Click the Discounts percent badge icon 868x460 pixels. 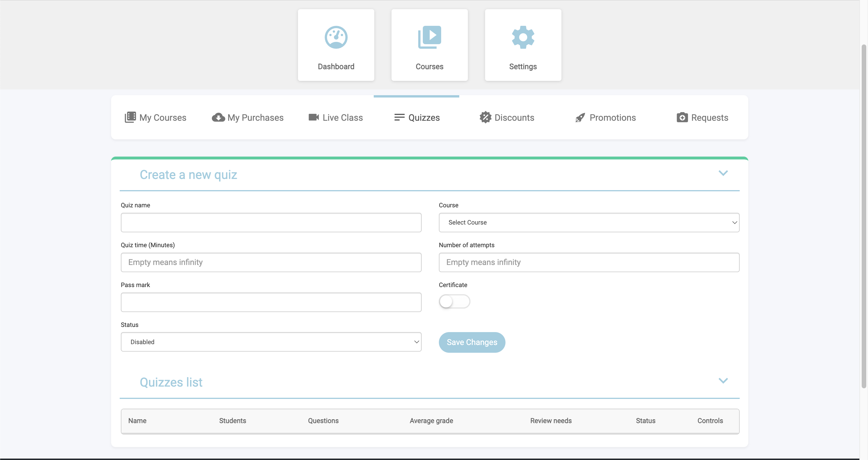(x=486, y=117)
